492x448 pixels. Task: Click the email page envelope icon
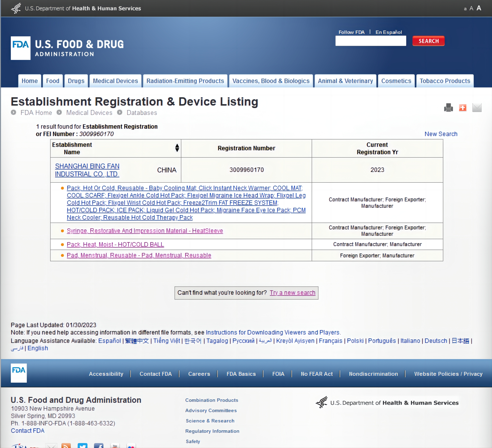coord(477,108)
